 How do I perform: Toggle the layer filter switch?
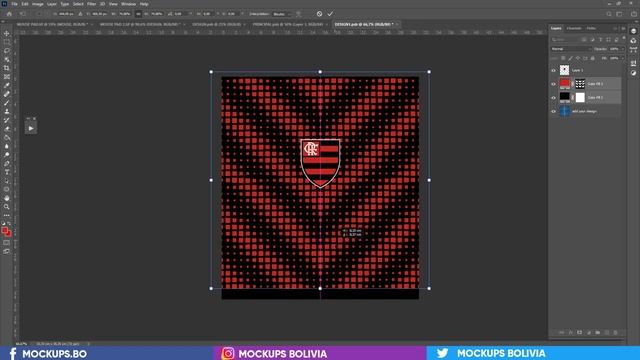[624, 39]
